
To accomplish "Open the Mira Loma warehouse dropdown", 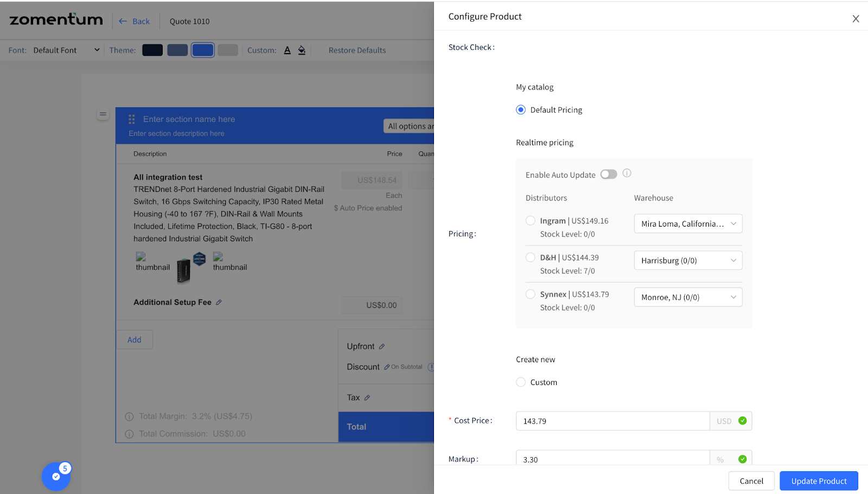I will pyautogui.click(x=688, y=223).
